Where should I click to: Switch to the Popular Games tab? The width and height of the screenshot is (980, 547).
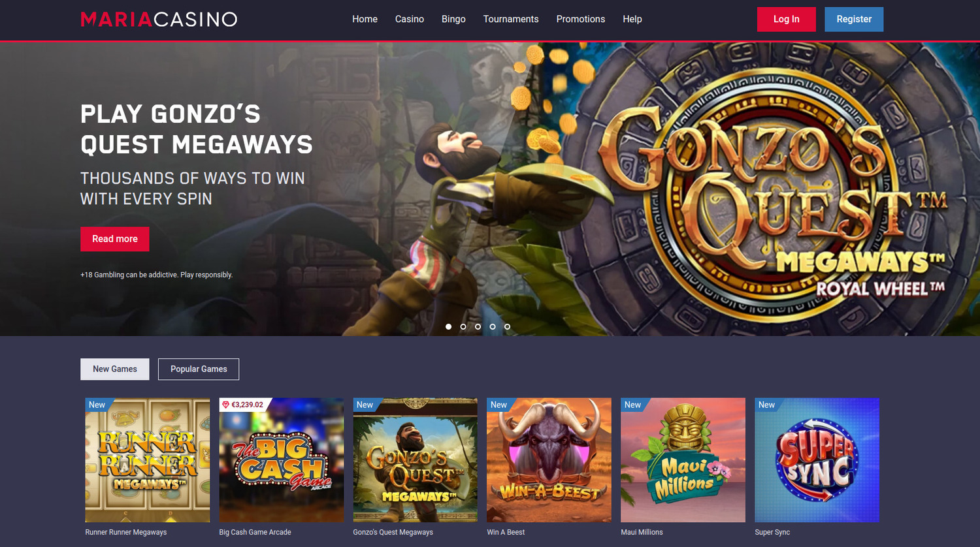tap(199, 369)
